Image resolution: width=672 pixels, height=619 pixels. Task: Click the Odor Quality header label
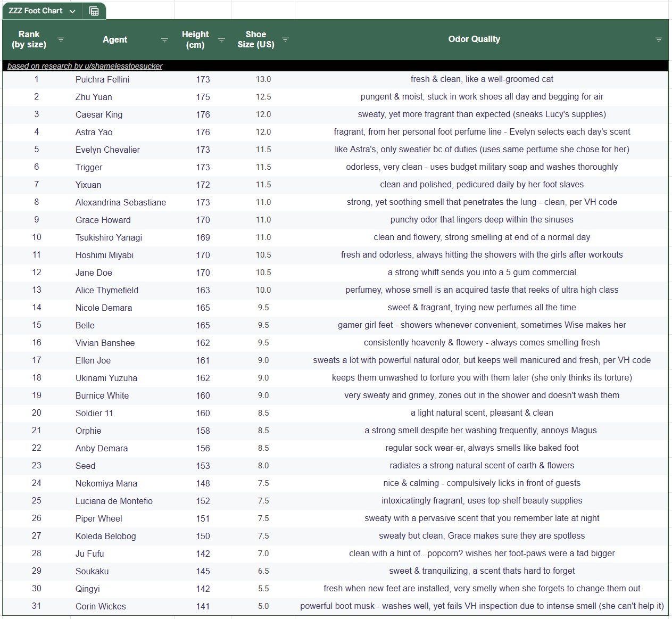tap(474, 39)
